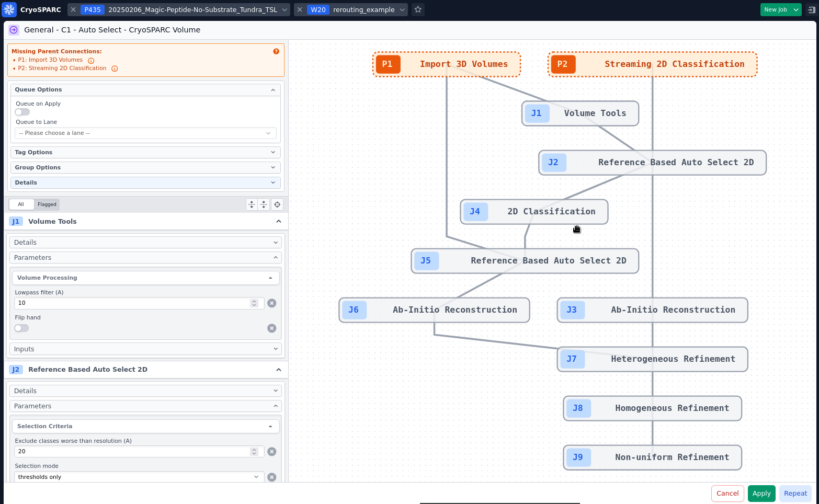Open the P435 project dropdown arrow
The width and height of the screenshot is (819, 504).
click(285, 9)
